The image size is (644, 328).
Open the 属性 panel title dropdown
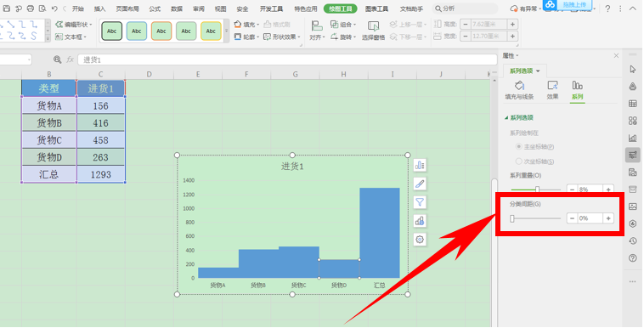[511, 55]
